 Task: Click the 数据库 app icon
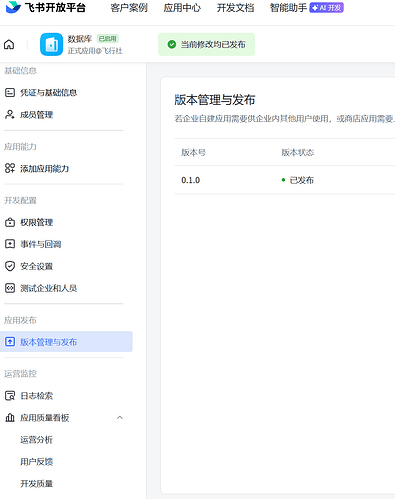(x=51, y=44)
